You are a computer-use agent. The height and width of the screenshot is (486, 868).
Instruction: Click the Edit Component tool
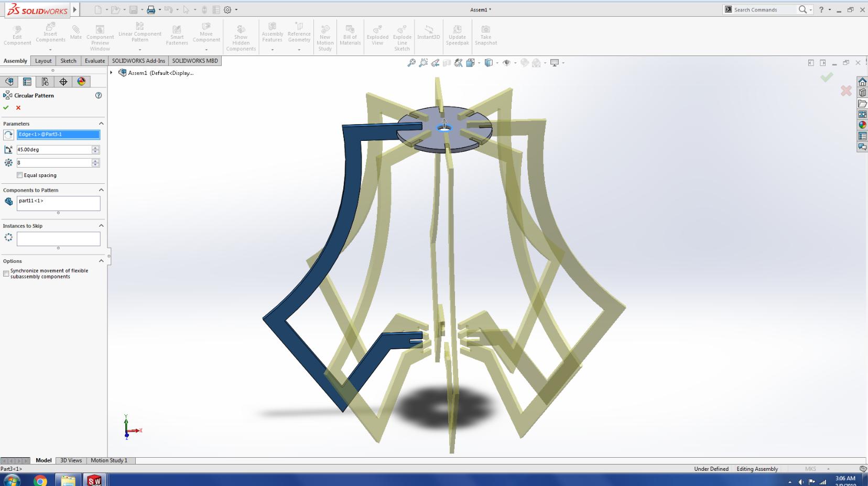[17, 35]
